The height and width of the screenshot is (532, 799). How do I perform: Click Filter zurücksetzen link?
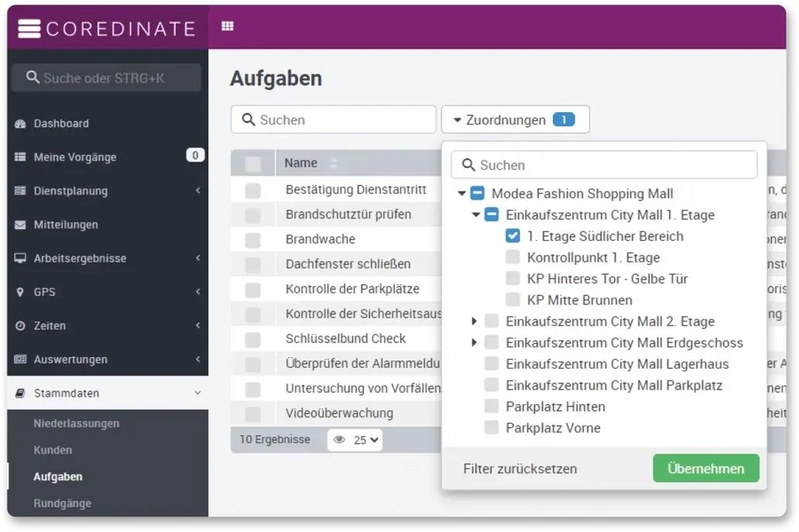coord(520,469)
